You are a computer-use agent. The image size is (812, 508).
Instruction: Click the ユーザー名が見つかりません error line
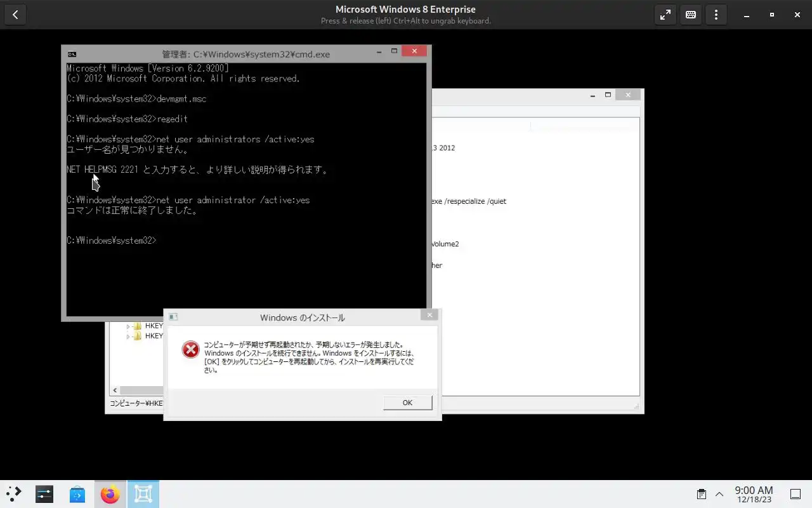[x=128, y=149]
